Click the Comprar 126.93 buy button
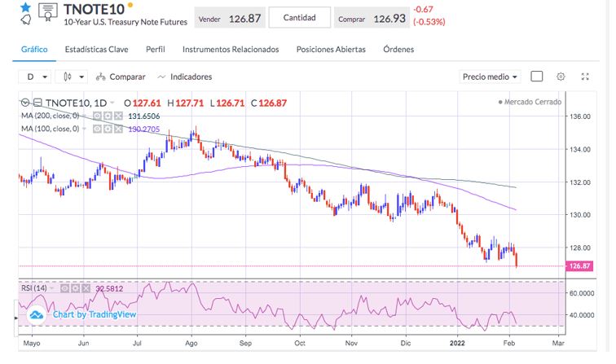The image size is (616, 364). coord(372,19)
